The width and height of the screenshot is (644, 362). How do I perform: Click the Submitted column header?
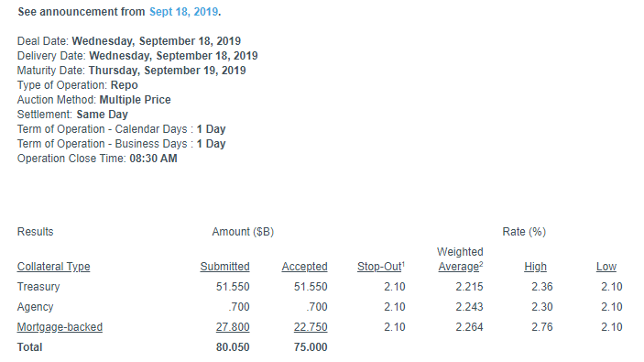pyautogui.click(x=224, y=267)
